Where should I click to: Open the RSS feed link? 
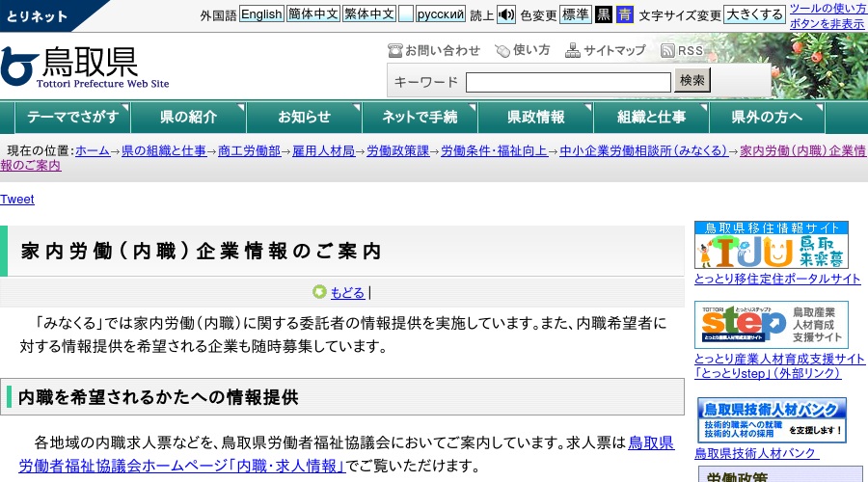click(x=682, y=50)
